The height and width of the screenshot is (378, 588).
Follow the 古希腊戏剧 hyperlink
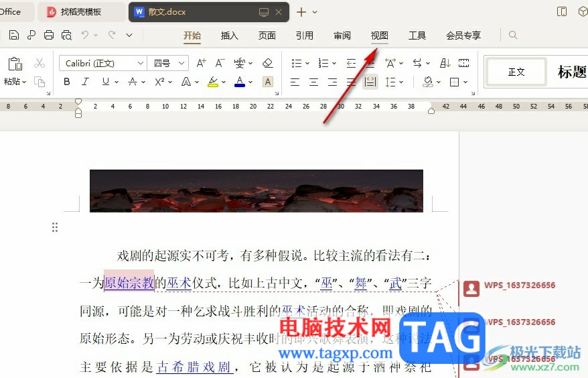[194, 367]
